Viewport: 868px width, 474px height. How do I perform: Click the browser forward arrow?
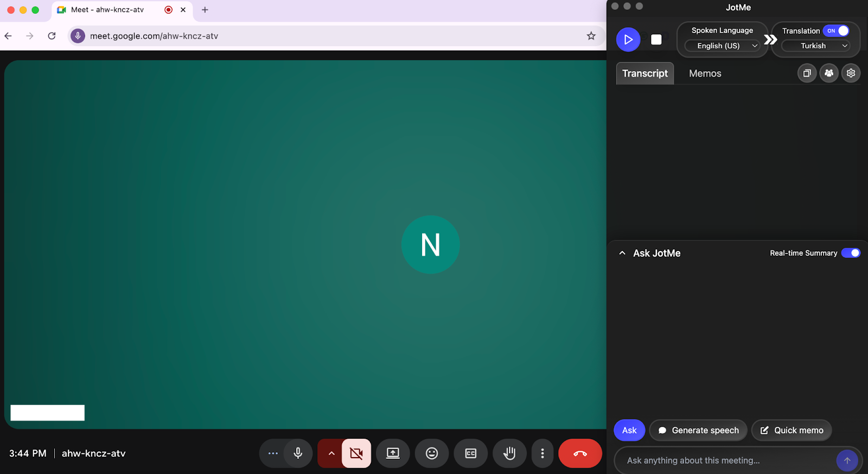click(30, 36)
